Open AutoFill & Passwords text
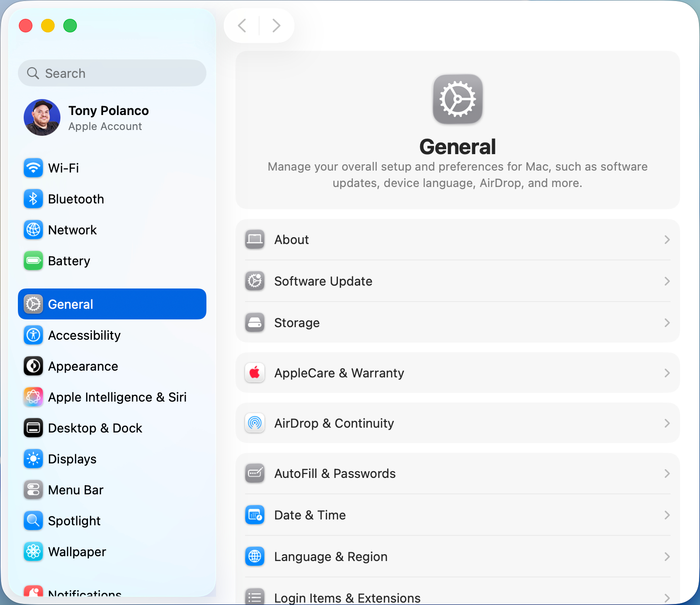 (x=335, y=474)
